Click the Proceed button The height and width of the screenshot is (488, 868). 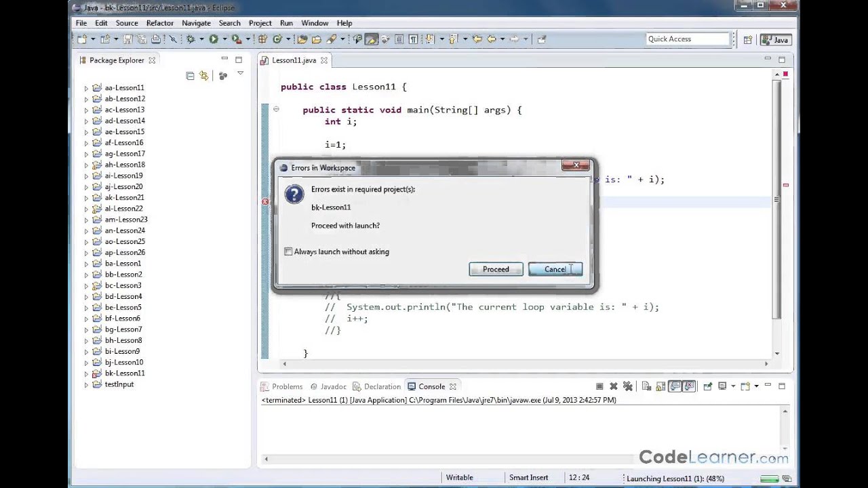click(x=496, y=269)
